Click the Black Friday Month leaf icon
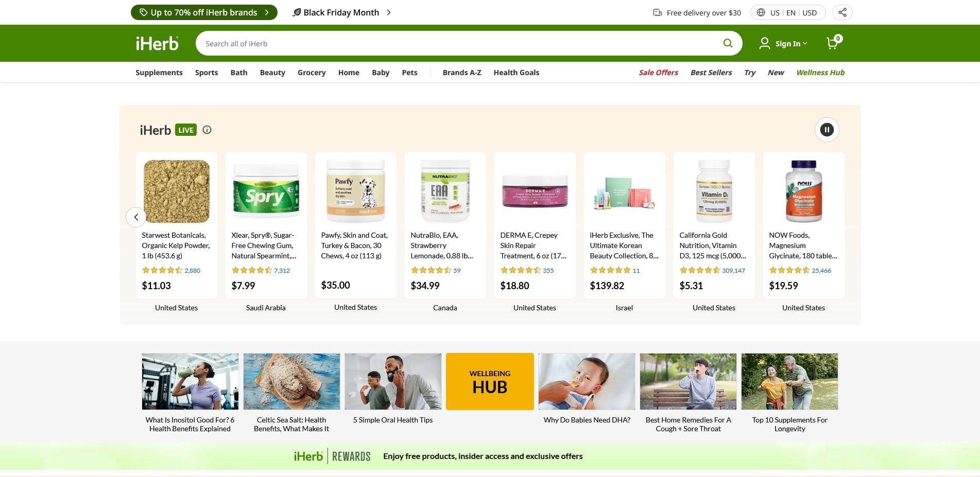 297,12
